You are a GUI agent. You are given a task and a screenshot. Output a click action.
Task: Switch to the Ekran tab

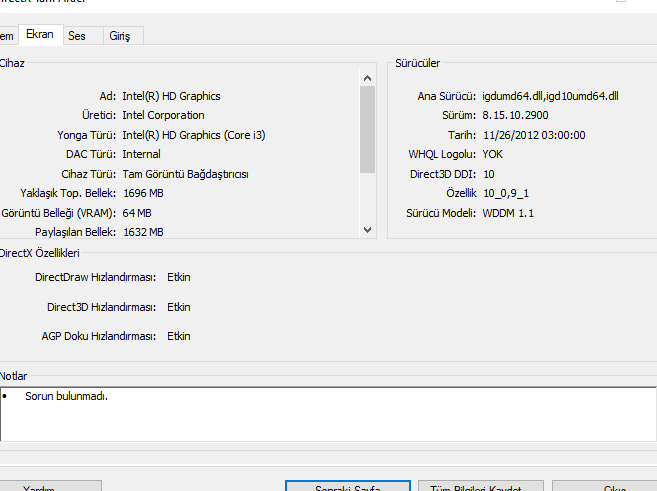pyautogui.click(x=41, y=34)
